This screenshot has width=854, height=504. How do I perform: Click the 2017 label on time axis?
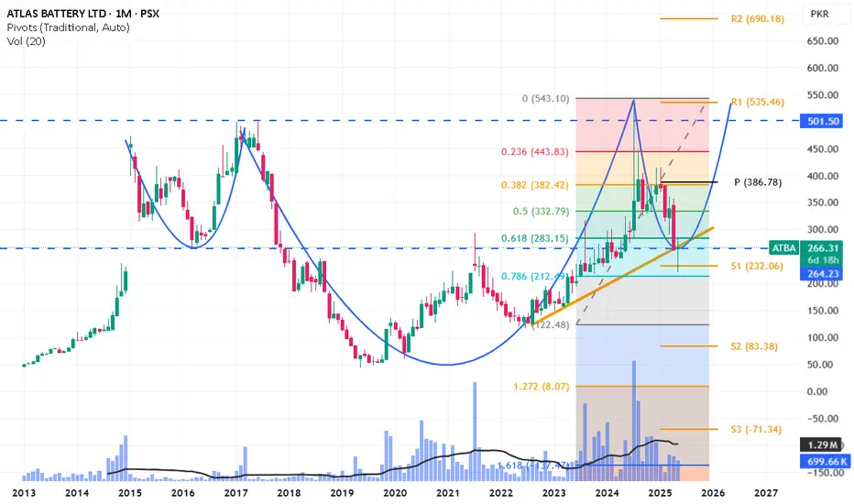[235, 493]
